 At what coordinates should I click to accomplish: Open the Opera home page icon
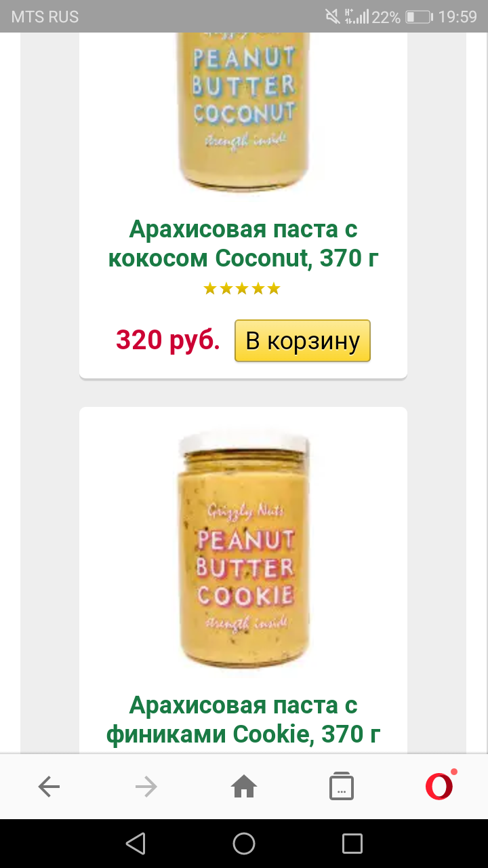[244, 787]
